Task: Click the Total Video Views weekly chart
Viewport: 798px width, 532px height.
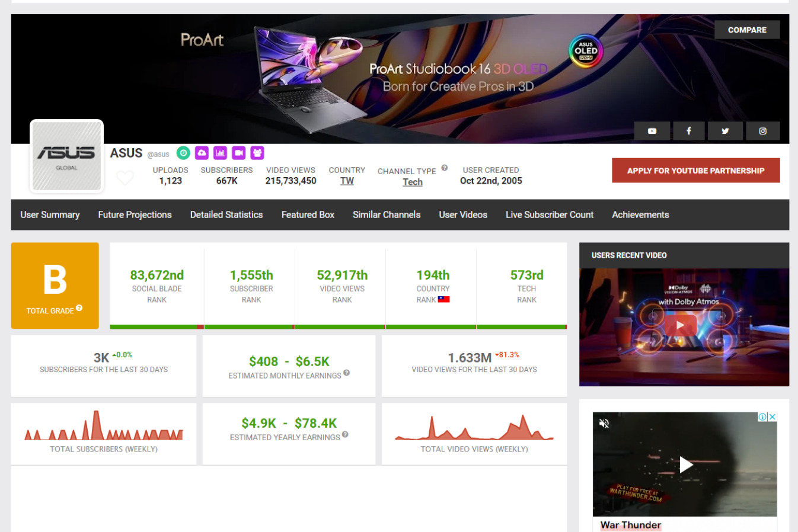Action: [474, 427]
